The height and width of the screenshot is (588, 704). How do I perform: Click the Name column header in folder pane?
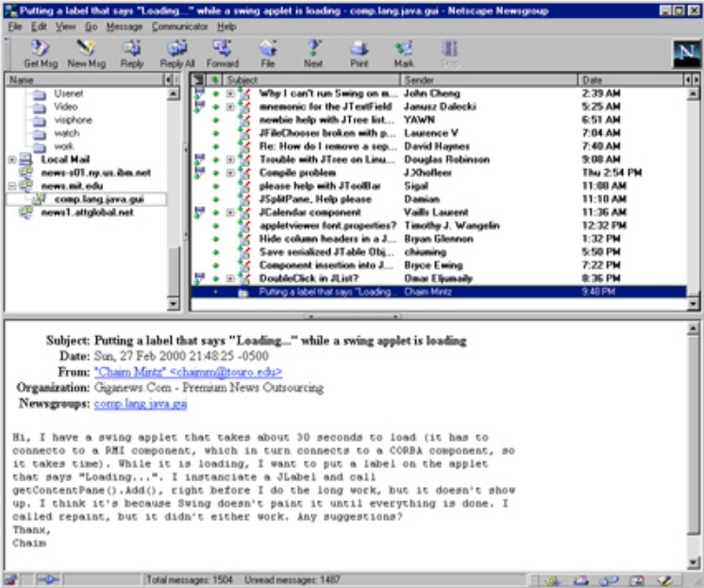84,80
